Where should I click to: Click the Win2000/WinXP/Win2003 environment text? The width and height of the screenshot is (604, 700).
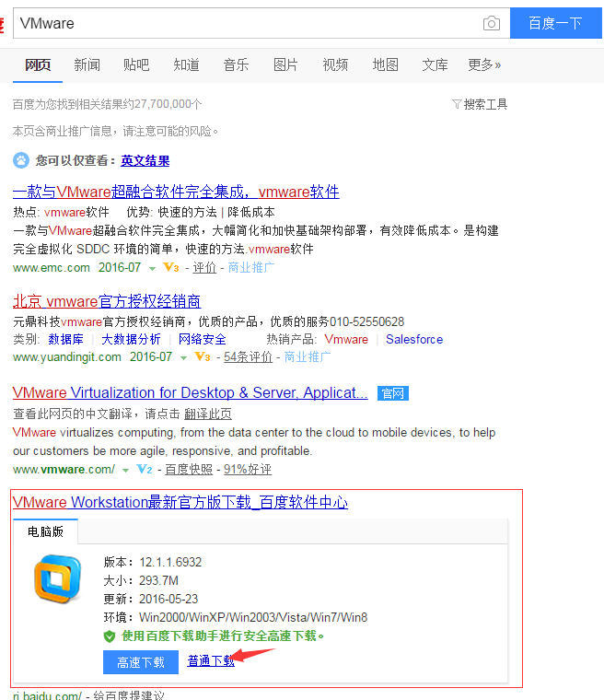click(x=253, y=617)
